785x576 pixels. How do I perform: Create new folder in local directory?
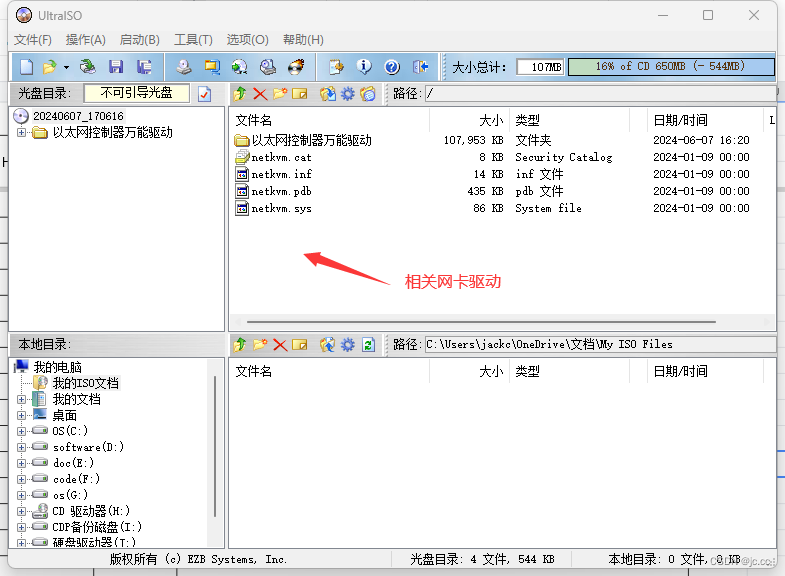[x=260, y=344]
